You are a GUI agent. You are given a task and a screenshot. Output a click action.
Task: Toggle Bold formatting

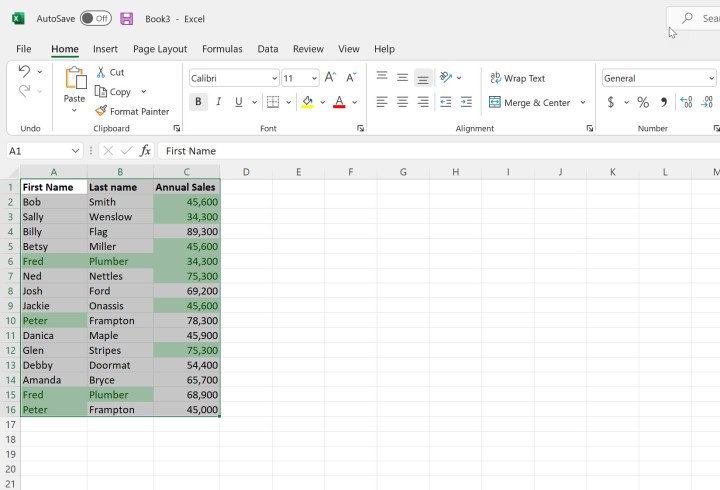pyautogui.click(x=198, y=102)
